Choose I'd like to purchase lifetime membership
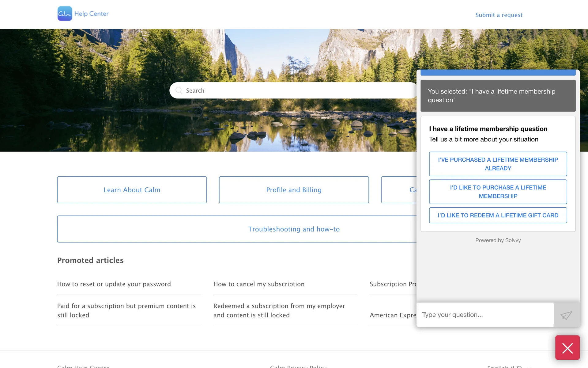Image resolution: width=588 pixels, height=368 pixels. 498,192
